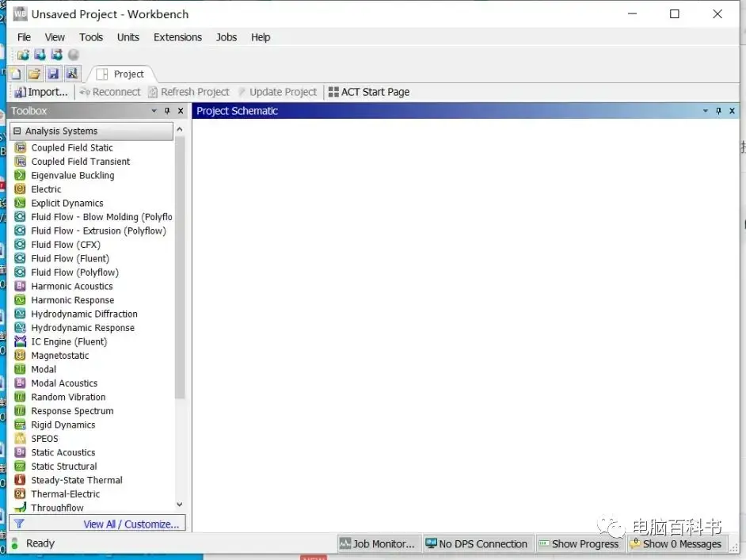Screen dimensions: 746x560
Task: Click the open folder toolbar icon
Action: tap(34, 74)
